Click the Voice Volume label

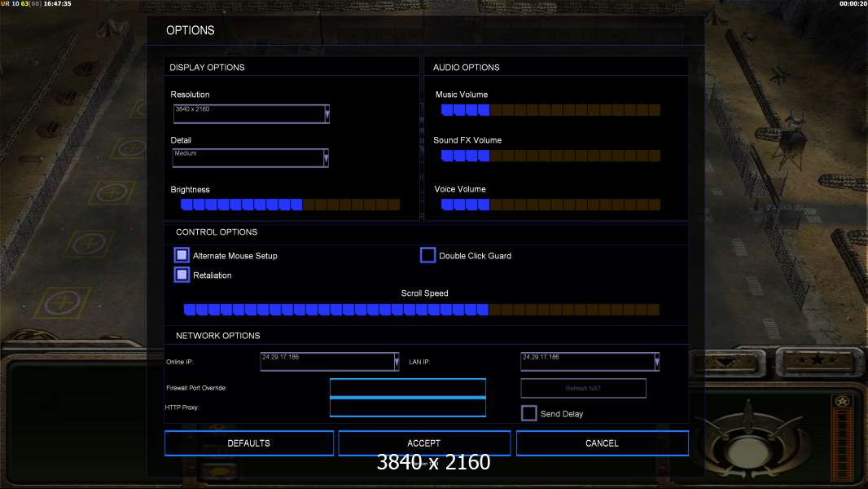(460, 189)
